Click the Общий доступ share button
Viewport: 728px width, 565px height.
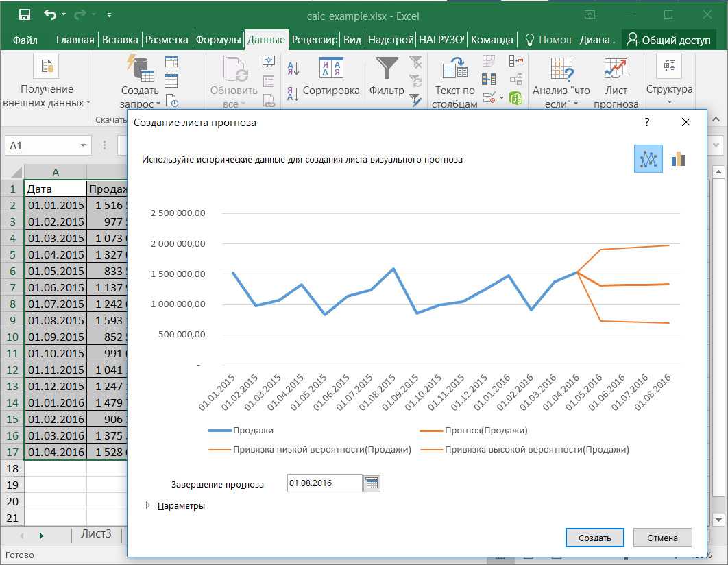click(x=668, y=40)
